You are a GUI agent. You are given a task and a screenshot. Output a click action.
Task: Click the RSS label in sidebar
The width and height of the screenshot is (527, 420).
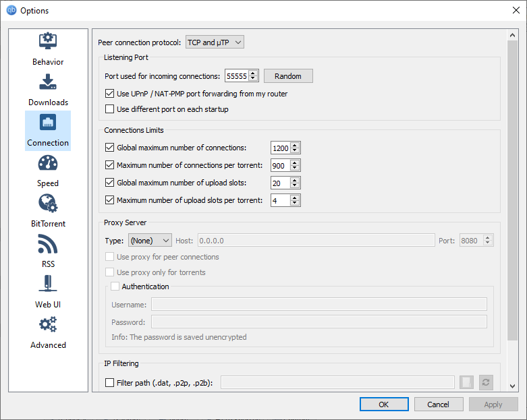(48, 264)
